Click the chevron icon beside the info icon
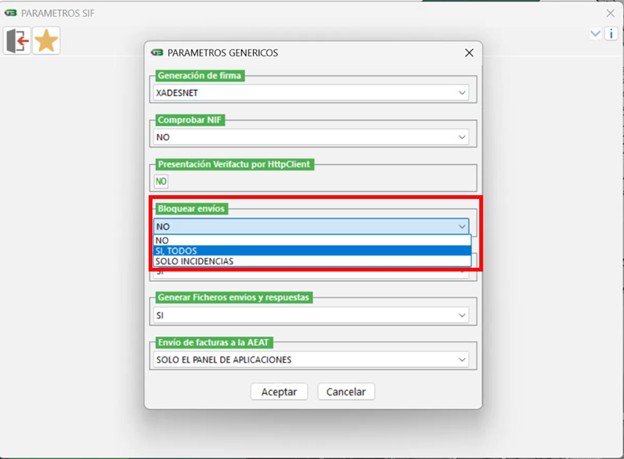Viewport: 624px width, 459px height. coord(596,33)
